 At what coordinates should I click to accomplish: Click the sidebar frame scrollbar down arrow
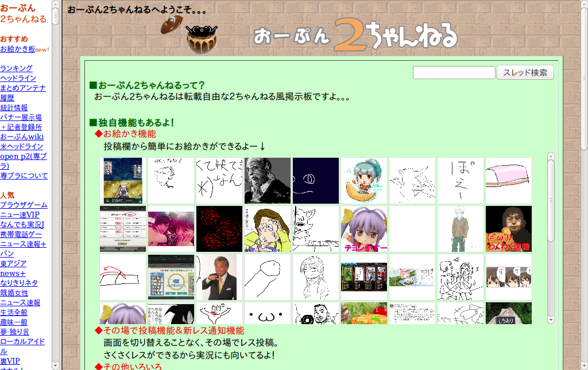tap(56, 365)
